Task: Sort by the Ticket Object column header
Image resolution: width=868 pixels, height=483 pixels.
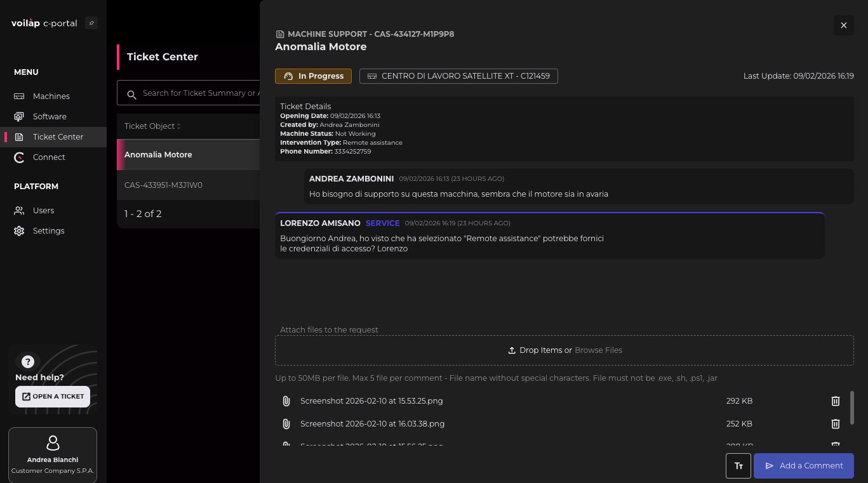Action: click(x=152, y=126)
